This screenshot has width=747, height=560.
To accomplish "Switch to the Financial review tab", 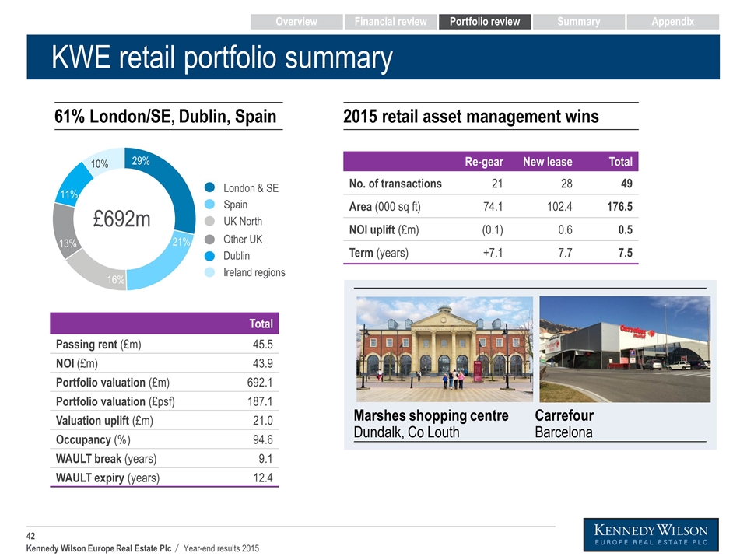I will (x=390, y=22).
